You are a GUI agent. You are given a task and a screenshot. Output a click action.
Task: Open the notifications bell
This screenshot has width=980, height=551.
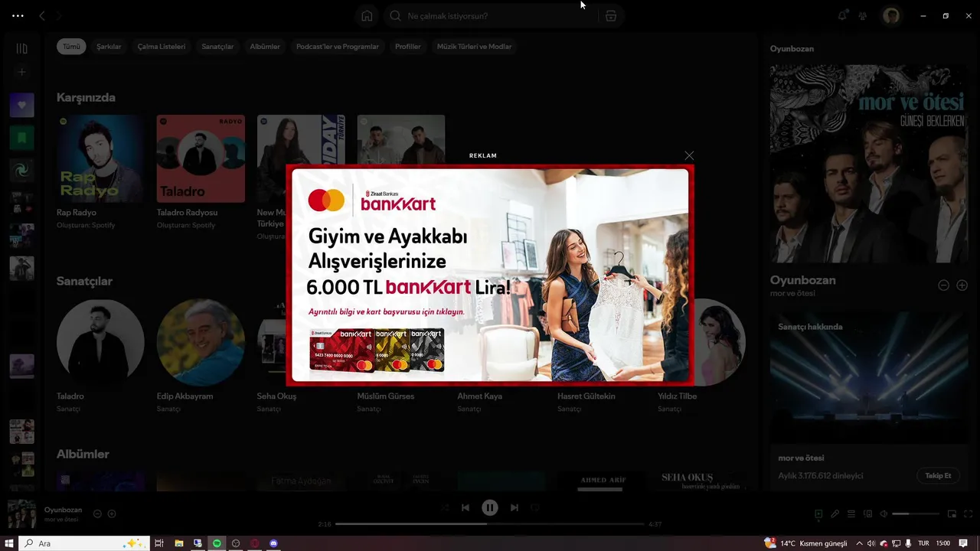tap(842, 16)
